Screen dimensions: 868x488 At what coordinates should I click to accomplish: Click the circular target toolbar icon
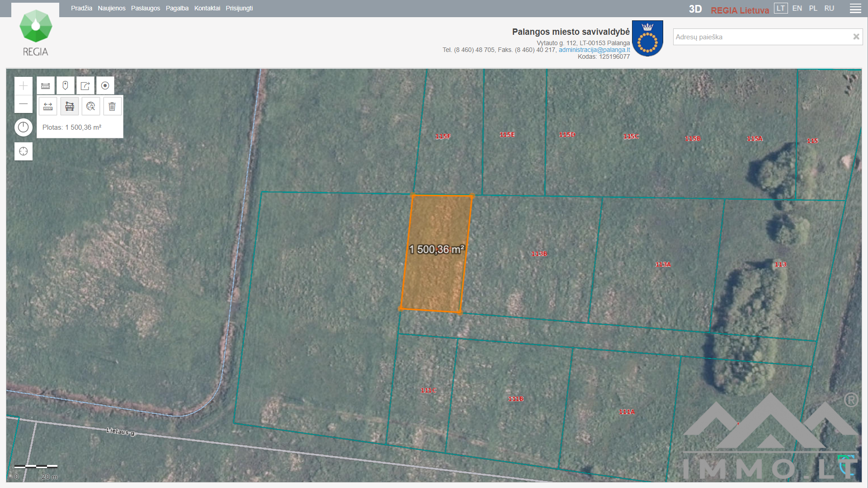click(105, 85)
